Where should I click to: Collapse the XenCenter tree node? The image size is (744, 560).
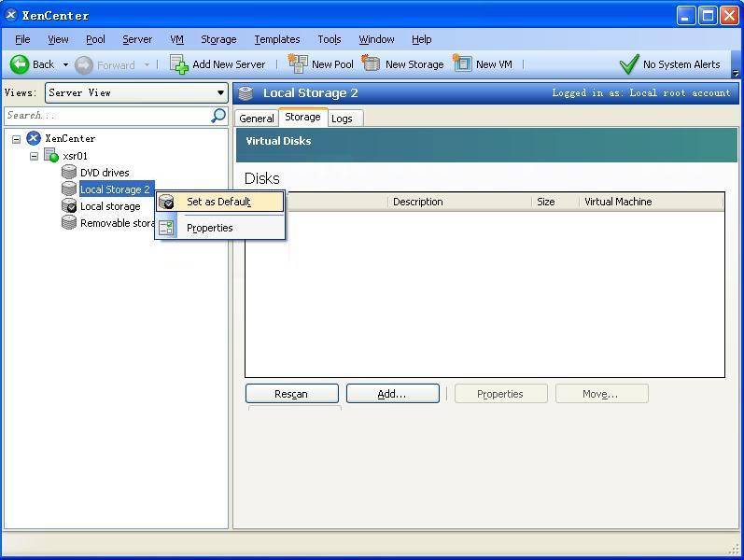point(17,139)
